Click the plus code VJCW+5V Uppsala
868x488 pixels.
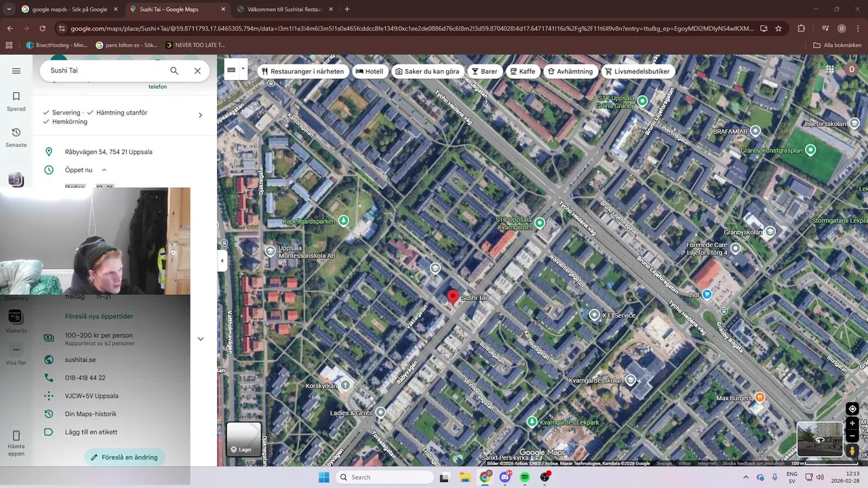pyautogui.click(x=92, y=396)
